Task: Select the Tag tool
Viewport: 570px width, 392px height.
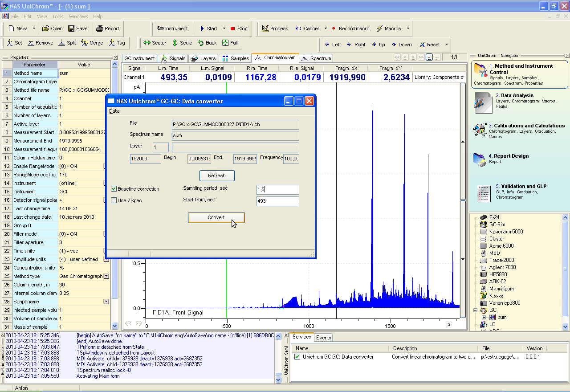Action: tap(117, 43)
